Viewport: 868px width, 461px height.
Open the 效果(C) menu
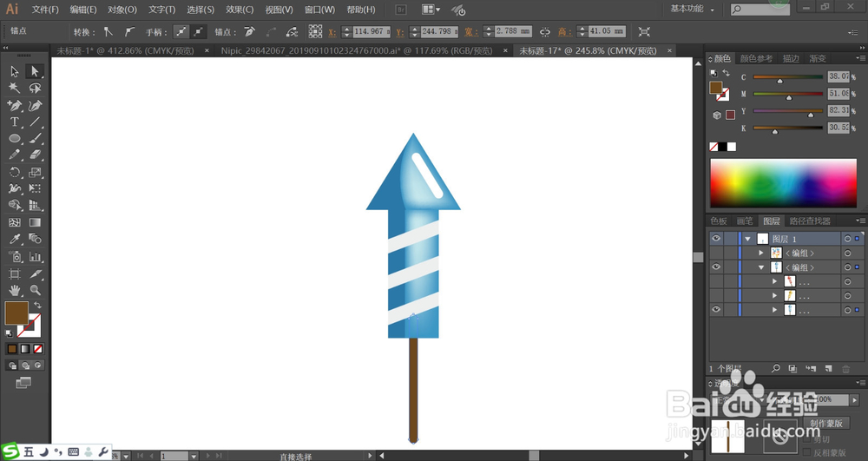pos(240,10)
